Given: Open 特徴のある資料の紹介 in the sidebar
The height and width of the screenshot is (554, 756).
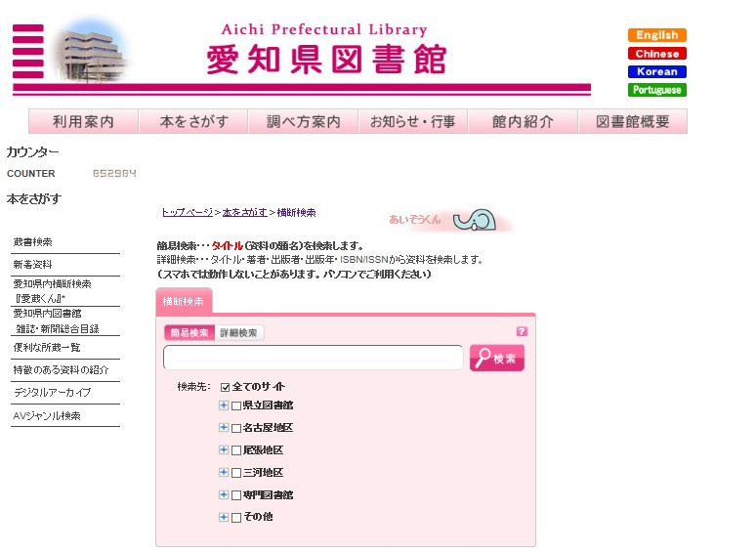Looking at the screenshot, I should [61, 369].
